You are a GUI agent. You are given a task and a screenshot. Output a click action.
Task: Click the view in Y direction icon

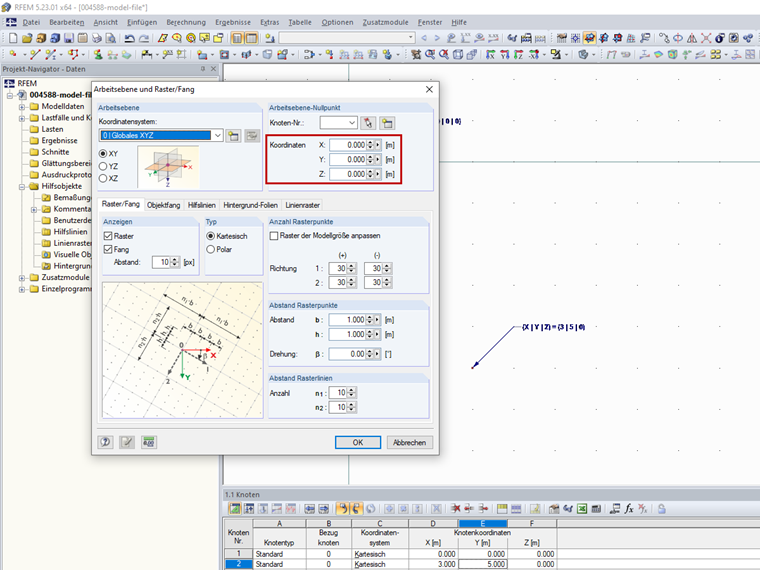tap(505, 54)
